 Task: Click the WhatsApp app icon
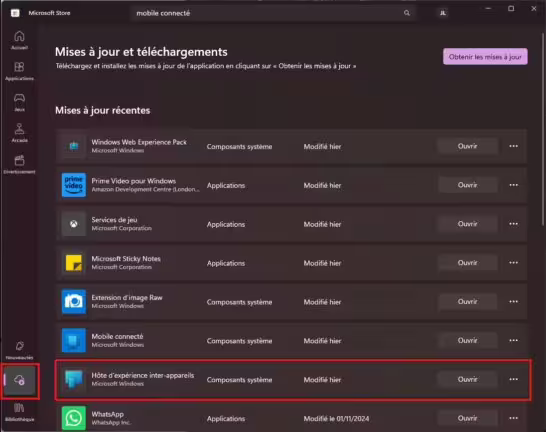(x=74, y=418)
